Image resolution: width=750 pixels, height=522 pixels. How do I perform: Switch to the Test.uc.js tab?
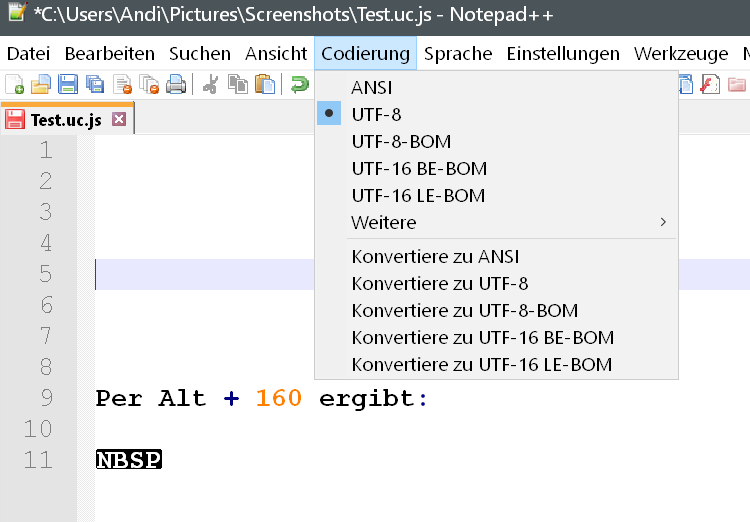[x=65, y=121]
